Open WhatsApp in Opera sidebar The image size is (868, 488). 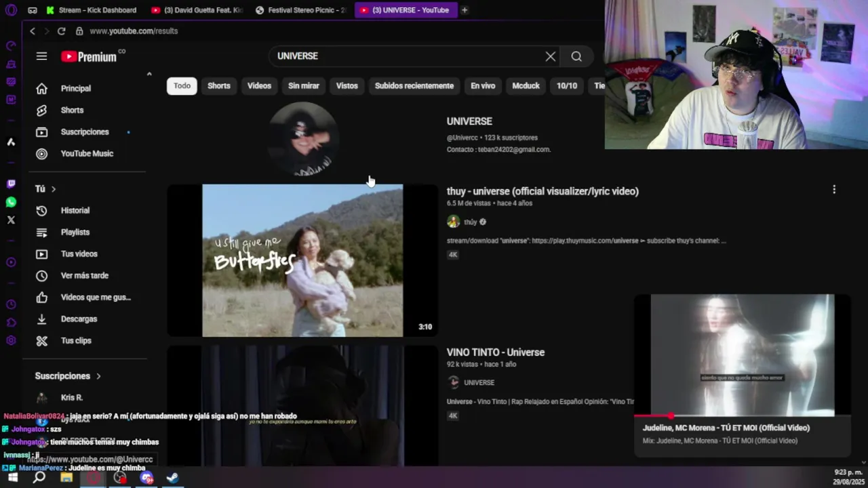click(x=11, y=202)
